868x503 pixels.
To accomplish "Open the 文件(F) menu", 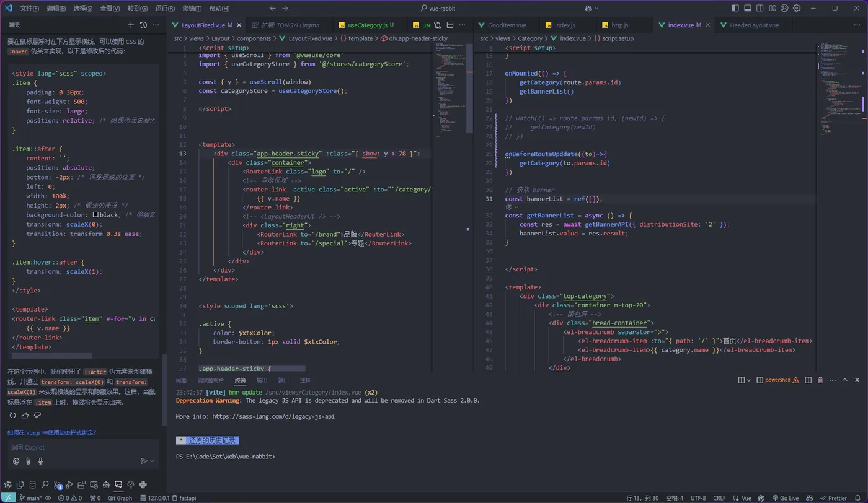I will (x=29, y=8).
